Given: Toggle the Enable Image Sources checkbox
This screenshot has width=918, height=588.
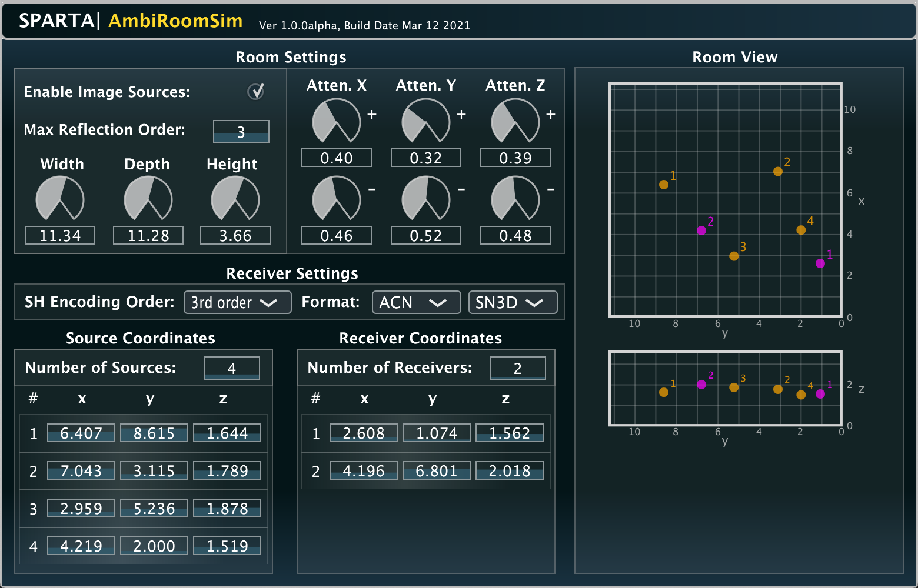Looking at the screenshot, I should point(255,92).
